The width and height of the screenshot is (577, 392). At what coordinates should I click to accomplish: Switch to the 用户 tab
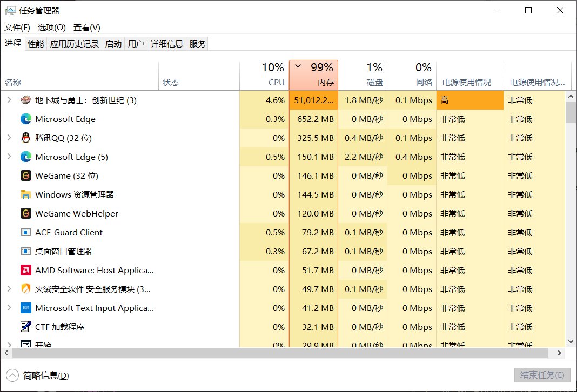136,44
